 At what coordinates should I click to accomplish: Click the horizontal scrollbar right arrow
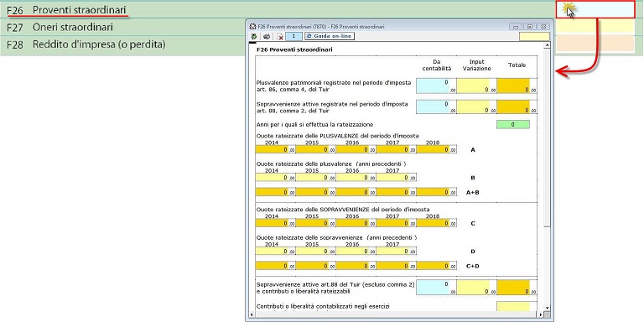coord(540,314)
